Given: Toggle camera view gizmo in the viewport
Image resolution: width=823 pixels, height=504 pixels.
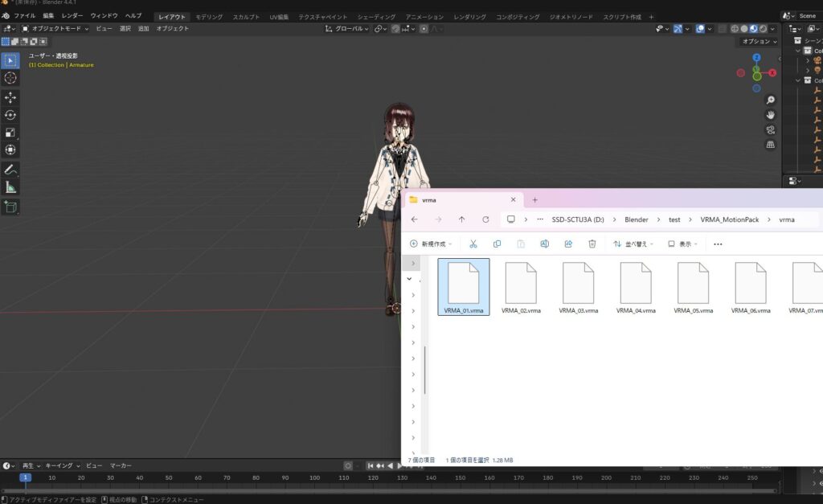Looking at the screenshot, I should pyautogui.click(x=770, y=129).
